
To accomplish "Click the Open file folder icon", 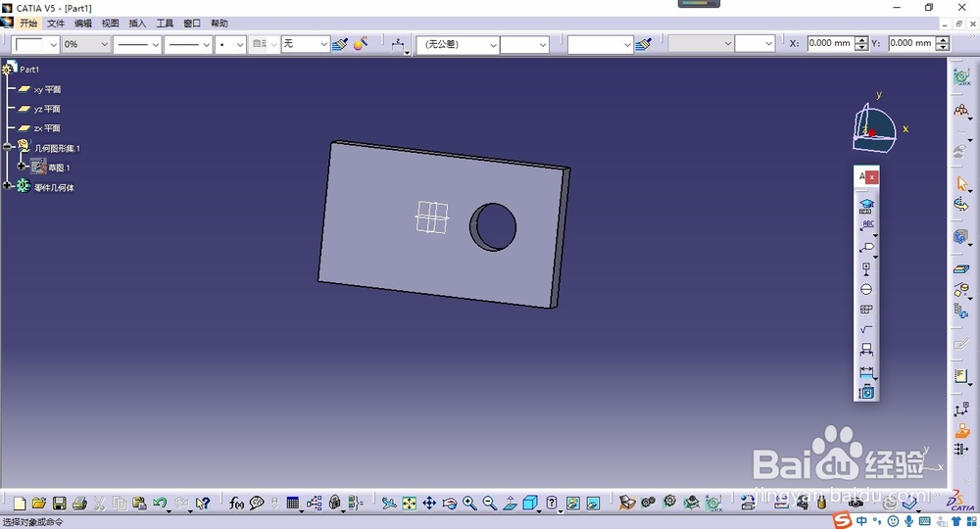I will (x=39, y=503).
